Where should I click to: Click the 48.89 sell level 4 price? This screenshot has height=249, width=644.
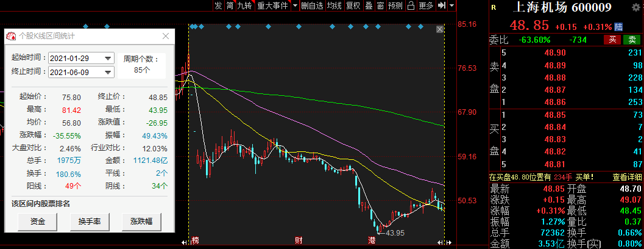tap(554, 65)
